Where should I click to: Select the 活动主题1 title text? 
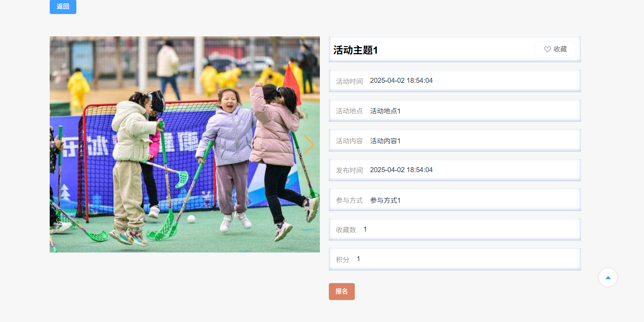click(x=355, y=50)
